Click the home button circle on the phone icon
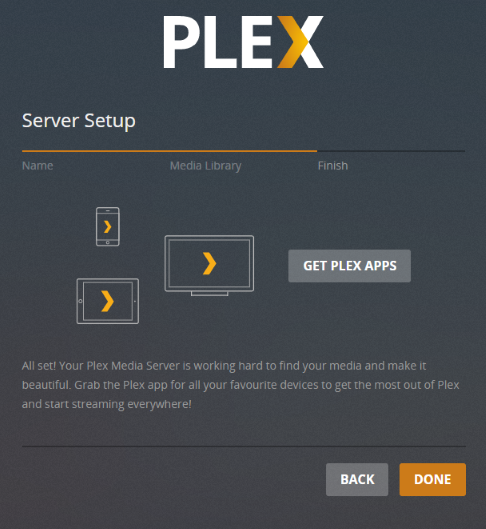 coord(108,243)
